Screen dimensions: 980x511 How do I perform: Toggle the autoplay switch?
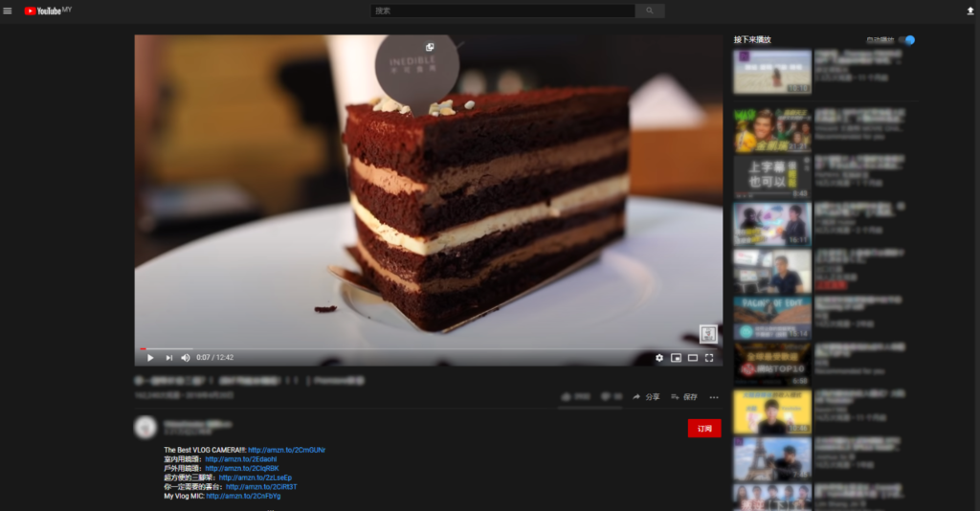point(907,40)
